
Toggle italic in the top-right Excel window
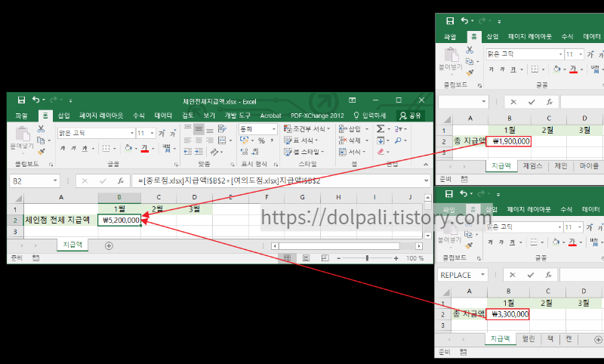pos(502,69)
